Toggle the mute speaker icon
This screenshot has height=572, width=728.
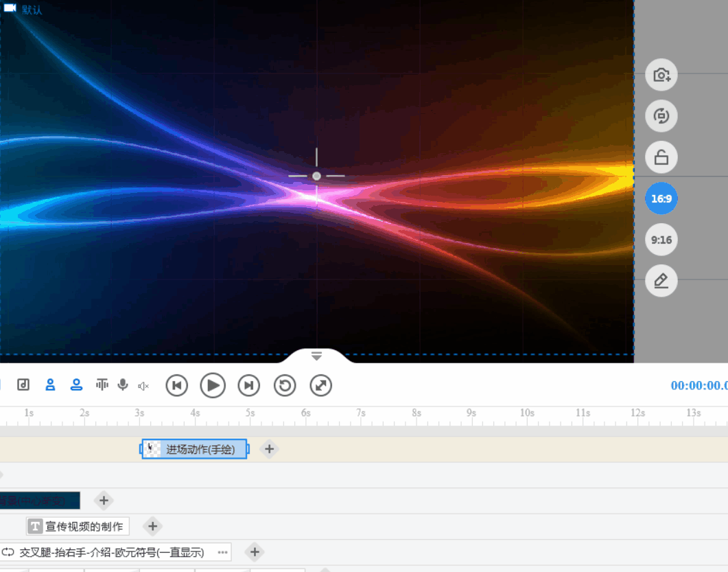143,386
